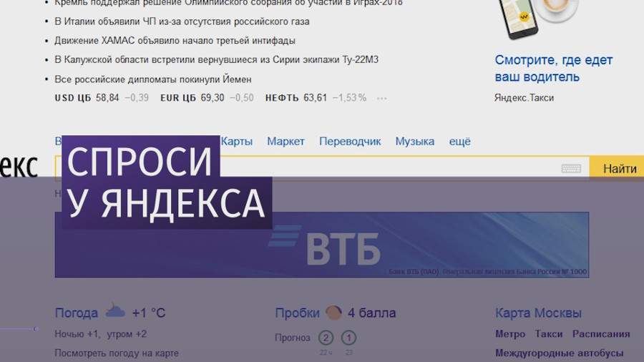Expand more exchange rates with ellipsis
Screen dimensions: 644x362
click(381, 98)
